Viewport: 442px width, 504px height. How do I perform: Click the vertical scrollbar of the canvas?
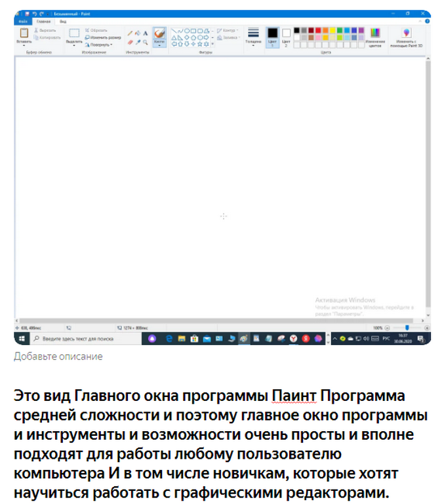pyautogui.click(x=428, y=183)
